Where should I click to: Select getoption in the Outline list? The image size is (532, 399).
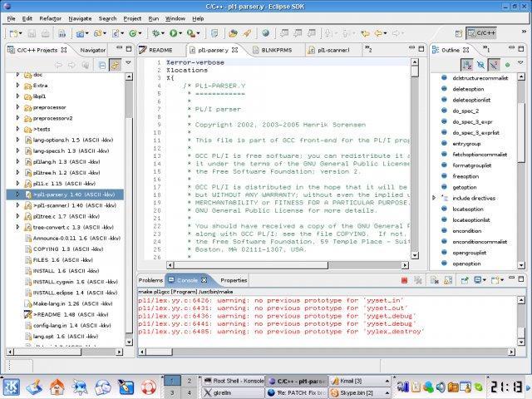(x=464, y=187)
